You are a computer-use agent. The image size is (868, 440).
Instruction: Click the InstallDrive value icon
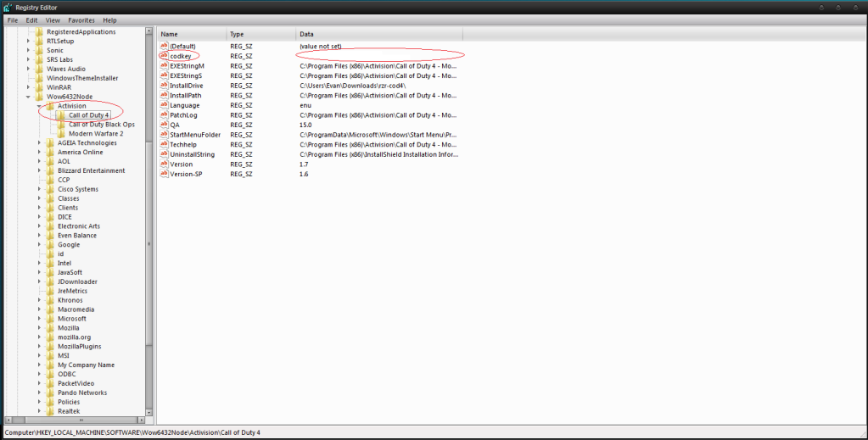pyautogui.click(x=164, y=86)
